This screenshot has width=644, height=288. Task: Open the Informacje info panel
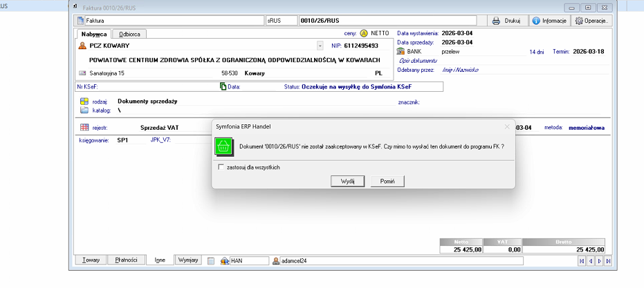(x=549, y=21)
